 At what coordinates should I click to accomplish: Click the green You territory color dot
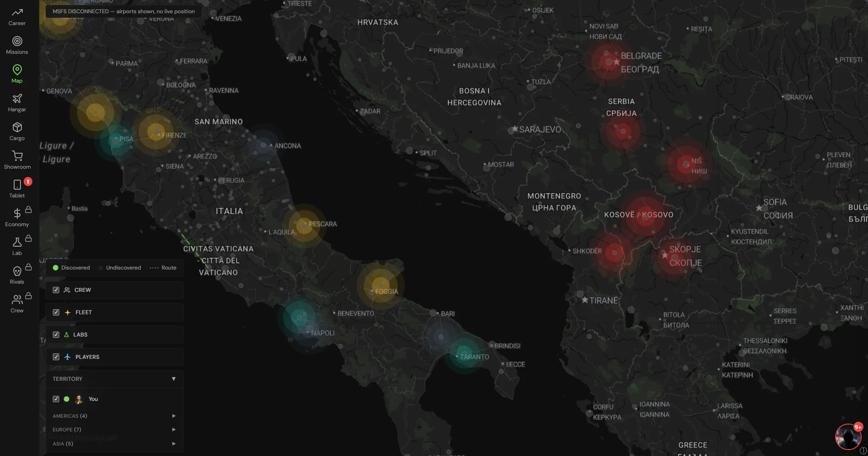(67, 399)
